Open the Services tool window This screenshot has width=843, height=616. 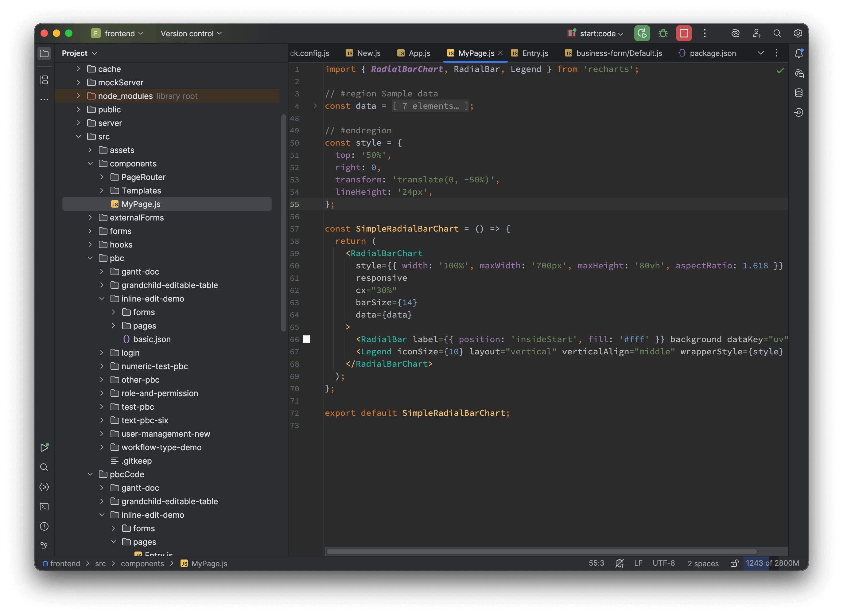tap(44, 487)
